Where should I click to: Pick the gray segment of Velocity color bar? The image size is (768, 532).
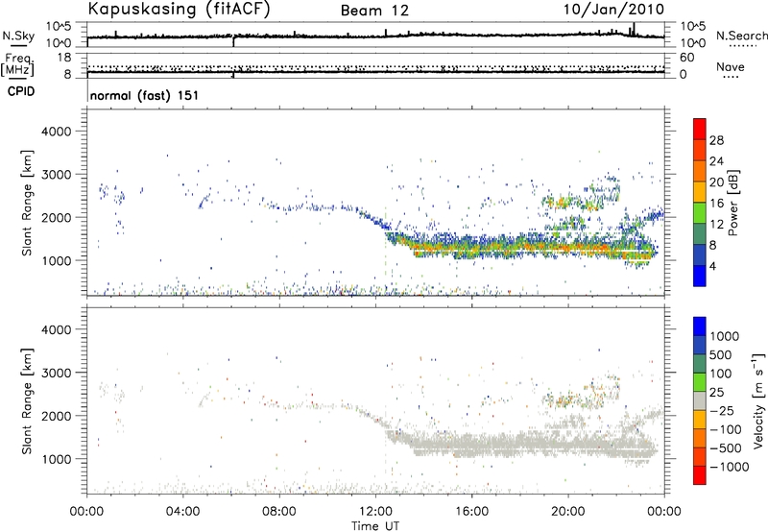pyautogui.click(x=700, y=400)
